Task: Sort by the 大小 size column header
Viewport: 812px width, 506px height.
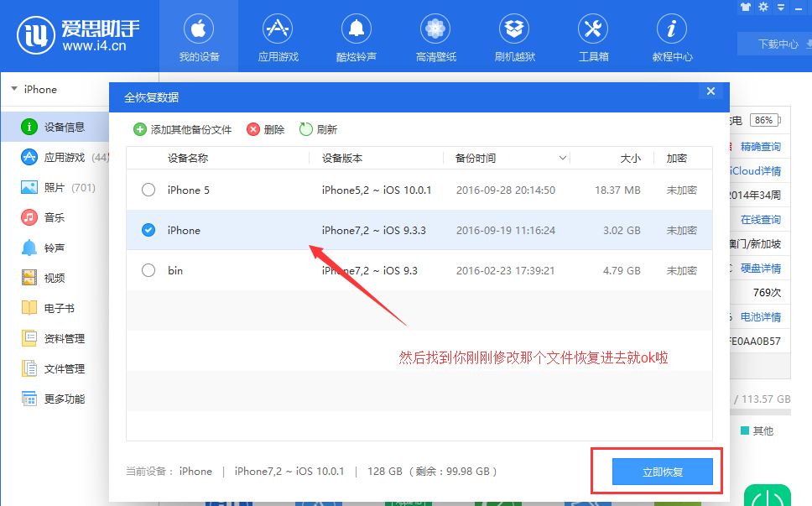Action: (630, 159)
